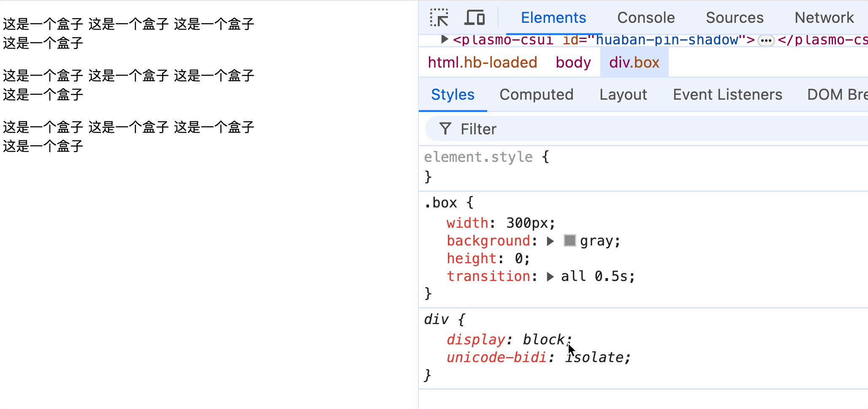Click the div.box breadcrumb item
868x409 pixels.
pyautogui.click(x=634, y=63)
